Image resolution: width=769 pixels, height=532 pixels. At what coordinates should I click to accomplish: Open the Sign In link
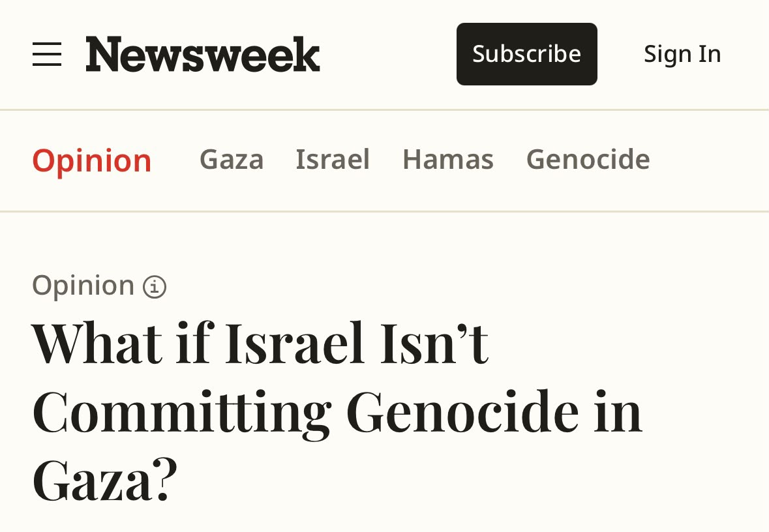coord(682,54)
